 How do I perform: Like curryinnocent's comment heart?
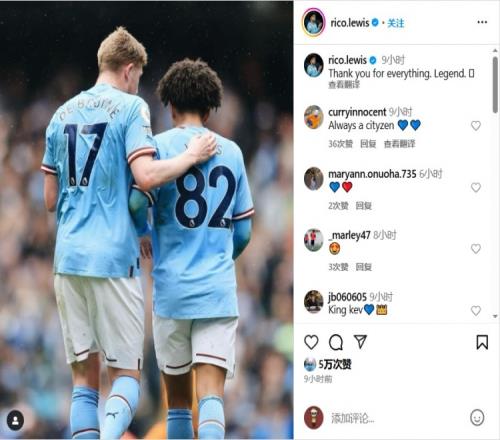476,126
